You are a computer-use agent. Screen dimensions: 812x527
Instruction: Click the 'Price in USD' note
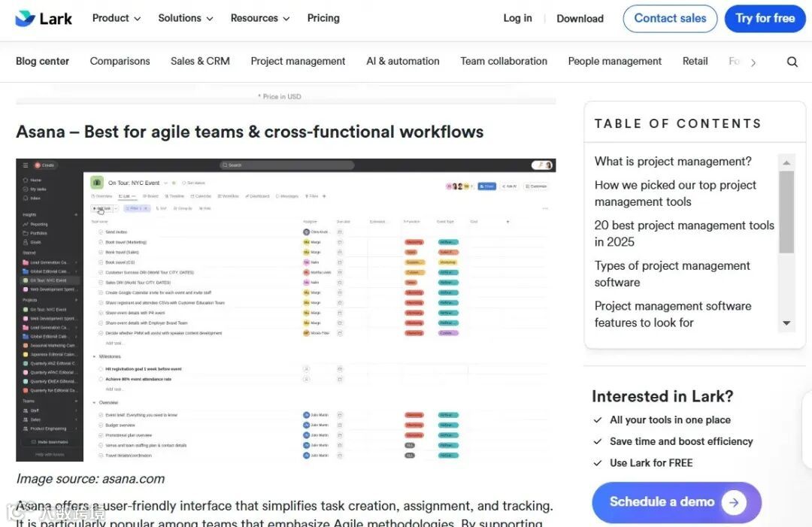[x=280, y=96]
